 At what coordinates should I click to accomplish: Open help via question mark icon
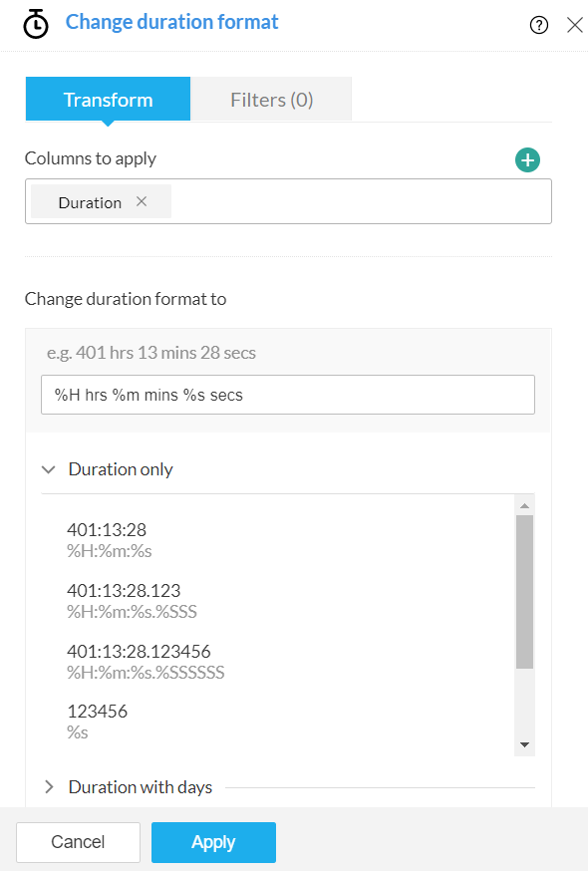(x=538, y=25)
